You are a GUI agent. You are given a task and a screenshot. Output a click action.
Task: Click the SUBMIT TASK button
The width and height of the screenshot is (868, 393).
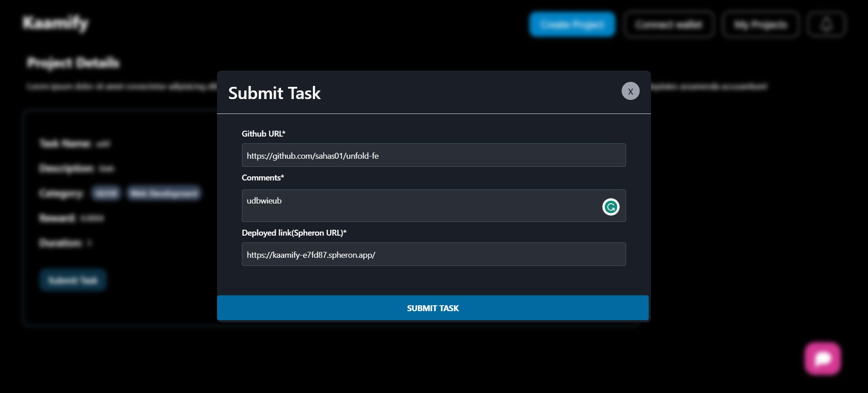pos(433,308)
